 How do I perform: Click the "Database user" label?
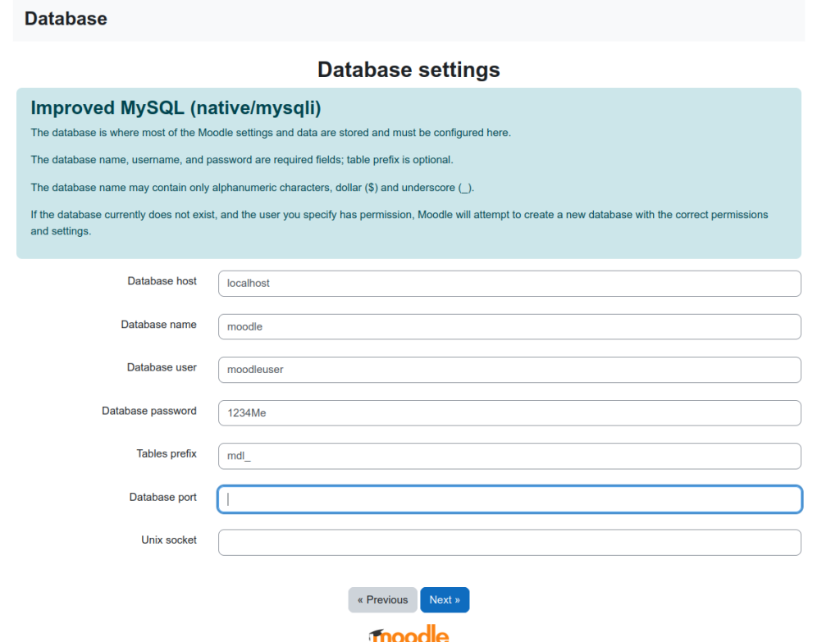point(162,367)
